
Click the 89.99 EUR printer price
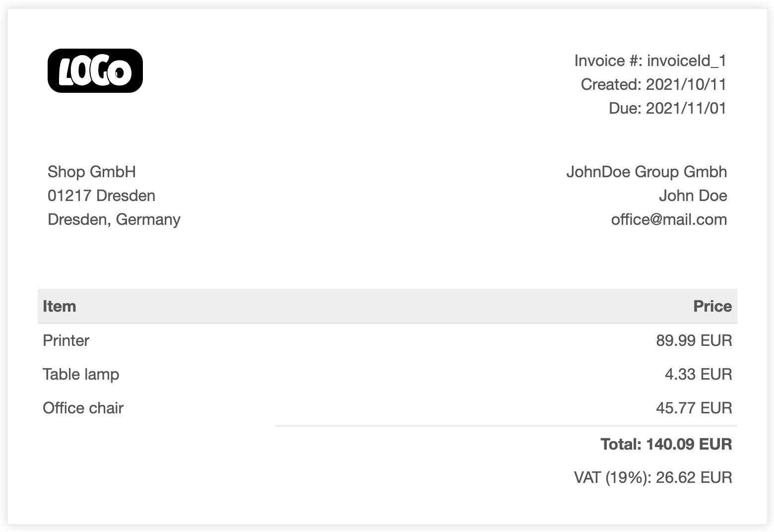pyautogui.click(x=694, y=340)
